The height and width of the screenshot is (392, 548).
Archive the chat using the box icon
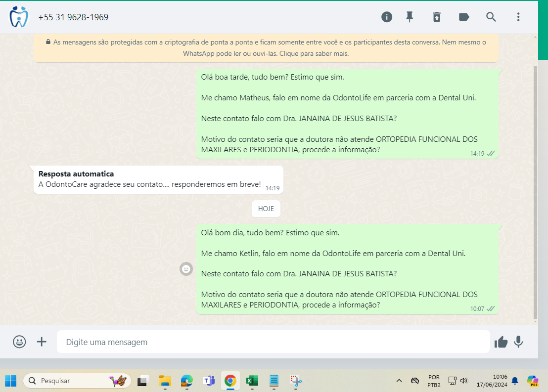(437, 17)
